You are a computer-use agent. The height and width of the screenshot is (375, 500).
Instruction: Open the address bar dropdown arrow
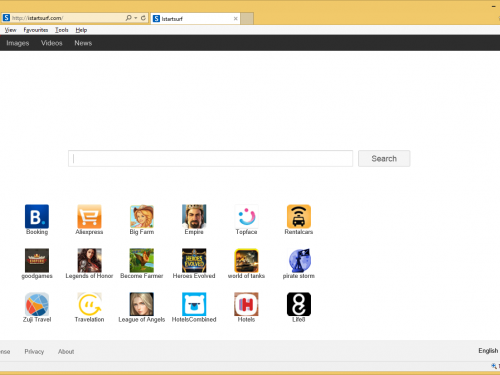tap(136, 18)
